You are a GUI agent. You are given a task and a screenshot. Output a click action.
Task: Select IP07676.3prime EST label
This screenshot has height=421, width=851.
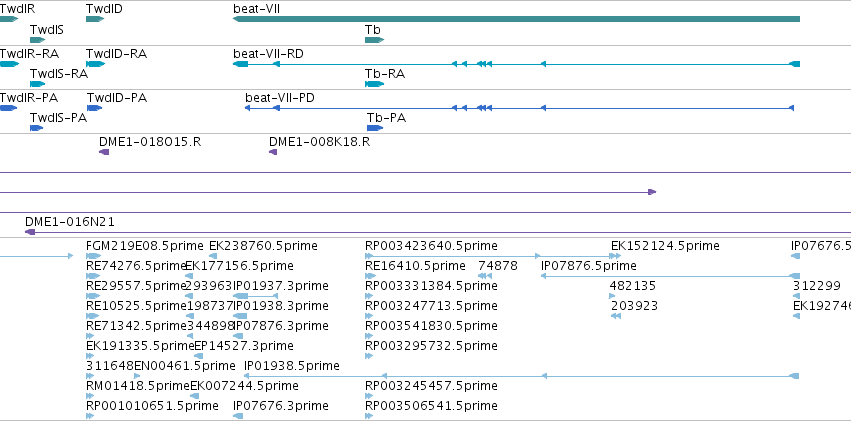click(281, 406)
